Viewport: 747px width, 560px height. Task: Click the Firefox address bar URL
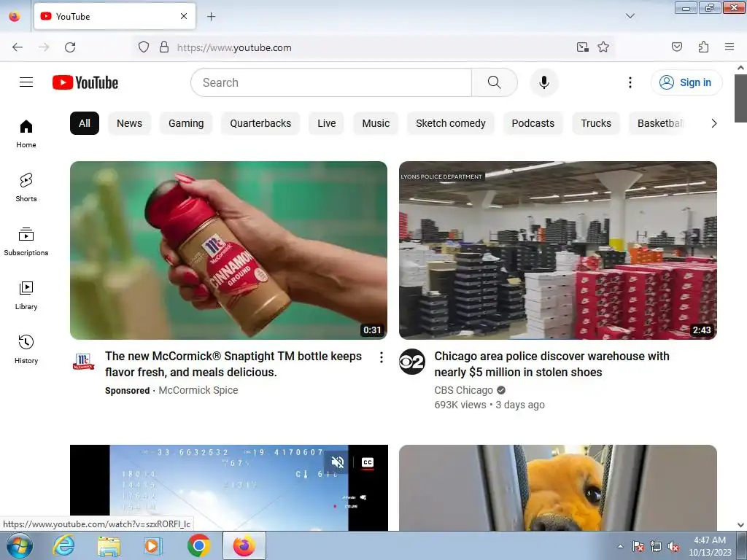point(234,47)
